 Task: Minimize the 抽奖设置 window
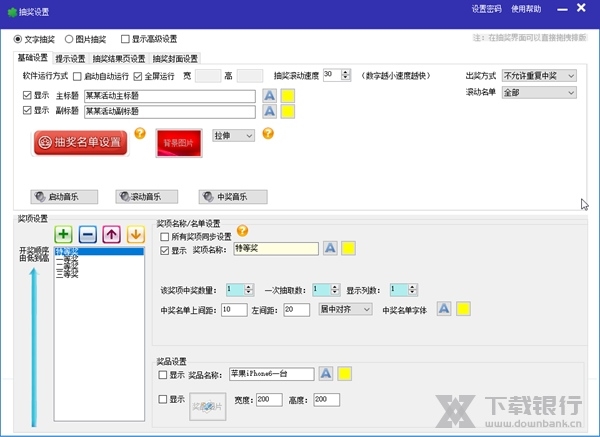coord(562,9)
